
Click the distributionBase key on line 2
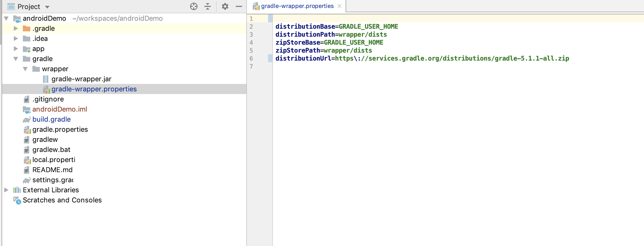coord(305,27)
